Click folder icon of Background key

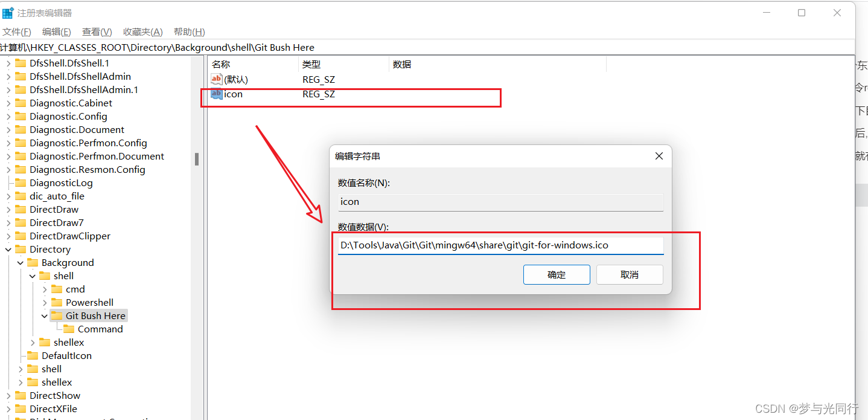click(33, 262)
